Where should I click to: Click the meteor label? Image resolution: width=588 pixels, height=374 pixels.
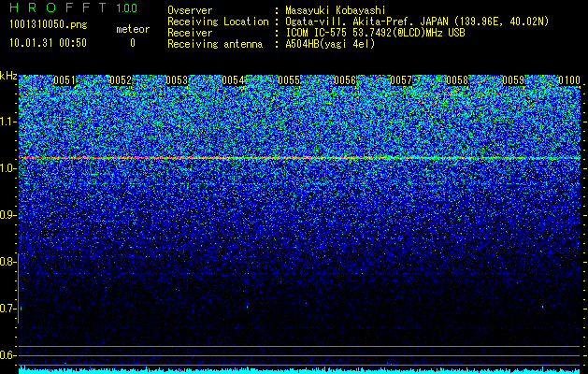click(133, 29)
